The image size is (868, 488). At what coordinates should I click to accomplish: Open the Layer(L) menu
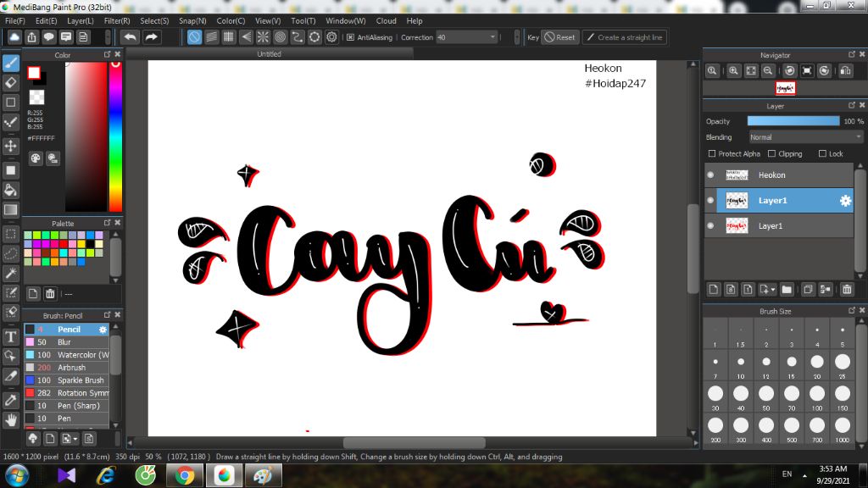pos(81,21)
